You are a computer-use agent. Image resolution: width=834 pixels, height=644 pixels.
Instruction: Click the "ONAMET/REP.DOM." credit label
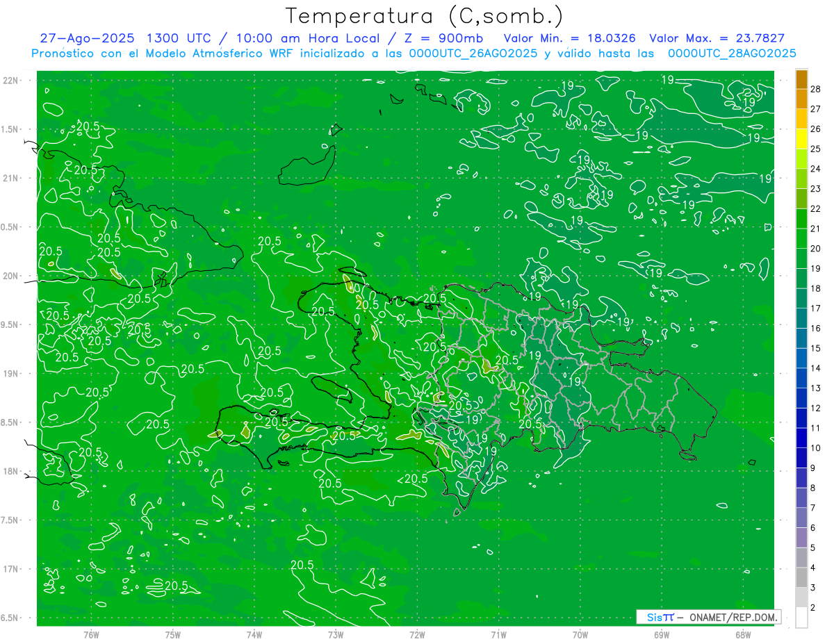coord(734,617)
